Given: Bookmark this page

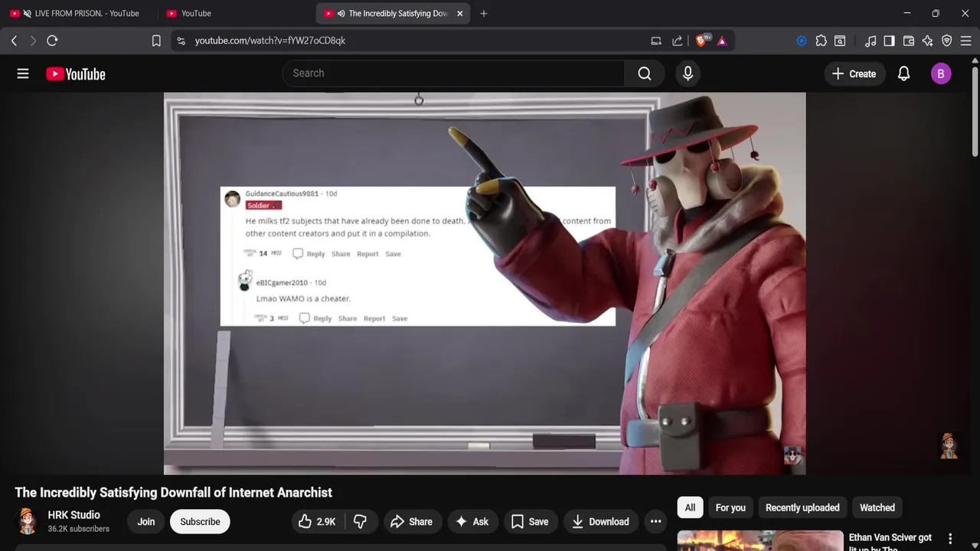Looking at the screenshot, I should tap(156, 41).
